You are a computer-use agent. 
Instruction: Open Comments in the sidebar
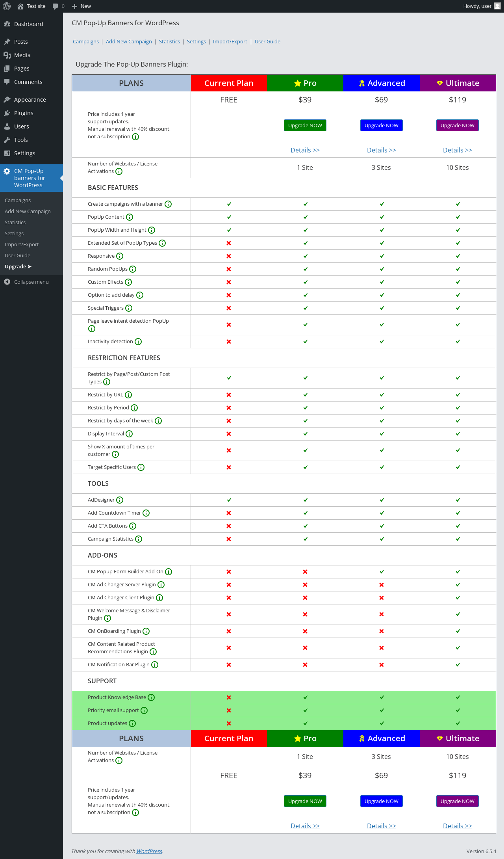click(31, 82)
